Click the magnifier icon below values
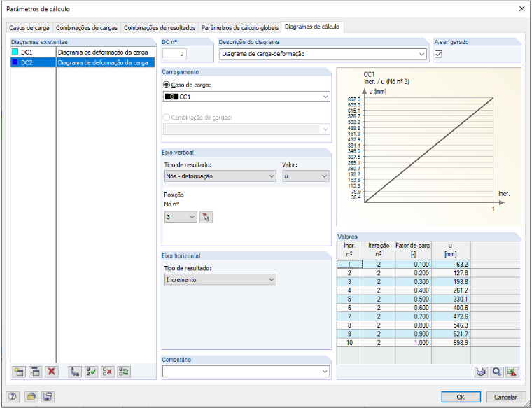This screenshot has width=532, height=408. [497, 372]
